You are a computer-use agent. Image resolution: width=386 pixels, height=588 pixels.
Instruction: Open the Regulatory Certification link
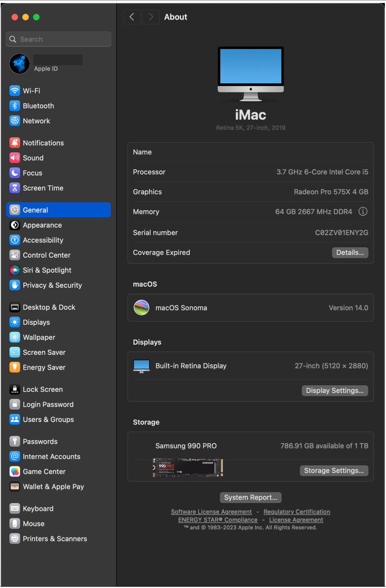(x=297, y=512)
